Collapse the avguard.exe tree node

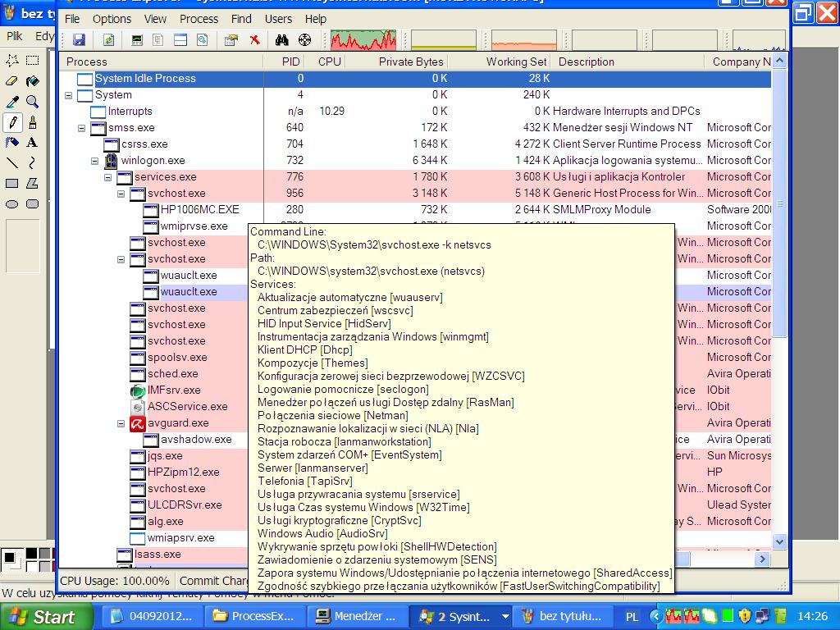[x=121, y=423]
